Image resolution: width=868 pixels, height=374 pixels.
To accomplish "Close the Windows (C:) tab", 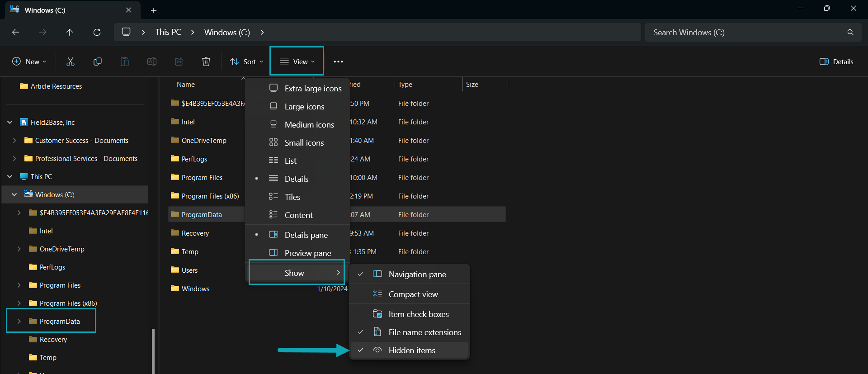I will click(x=128, y=10).
